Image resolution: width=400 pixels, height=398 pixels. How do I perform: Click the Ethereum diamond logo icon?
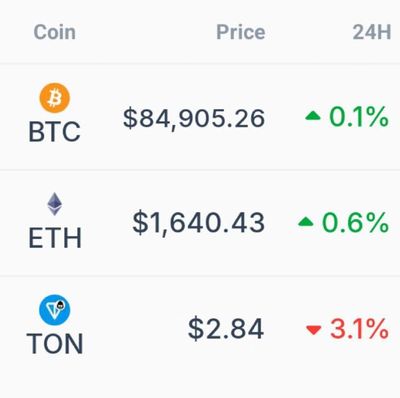(55, 204)
